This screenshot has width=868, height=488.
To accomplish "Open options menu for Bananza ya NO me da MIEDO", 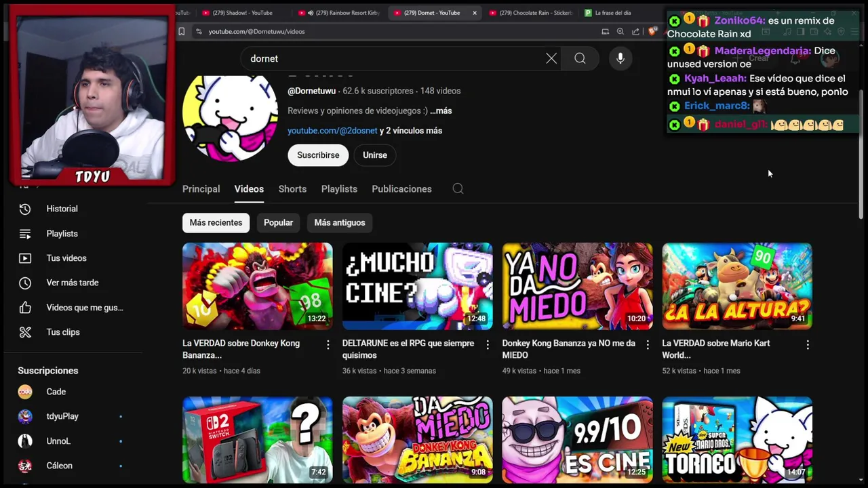I will [648, 345].
